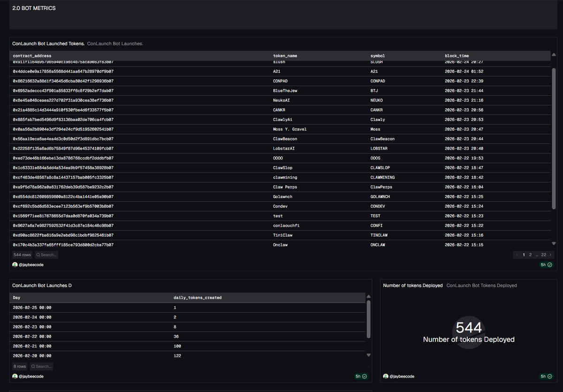Sort by the contract_address column header
The height and width of the screenshot is (392, 563).
pos(32,56)
